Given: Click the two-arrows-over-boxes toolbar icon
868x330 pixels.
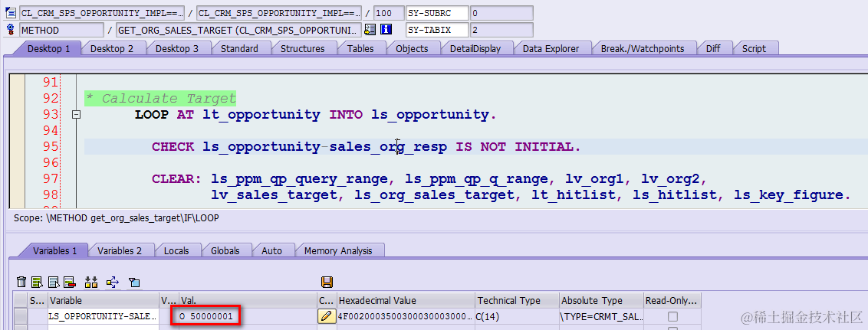Looking at the screenshot, I should 91,283.
